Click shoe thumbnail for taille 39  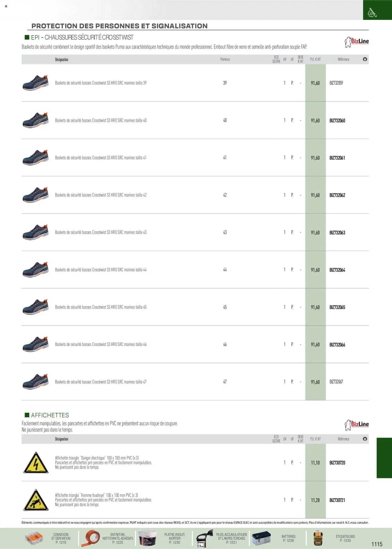36,83
